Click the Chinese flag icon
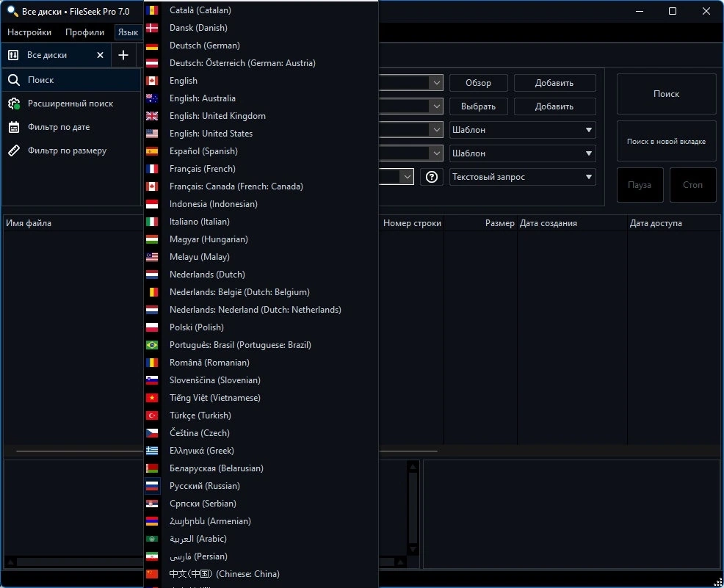Viewport: 724px width, 588px height. coord(152,574)
